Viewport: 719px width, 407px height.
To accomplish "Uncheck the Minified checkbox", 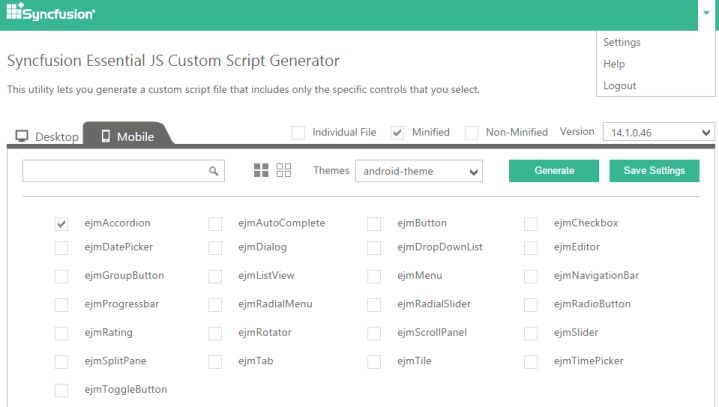I will click(x=397, y=132).
